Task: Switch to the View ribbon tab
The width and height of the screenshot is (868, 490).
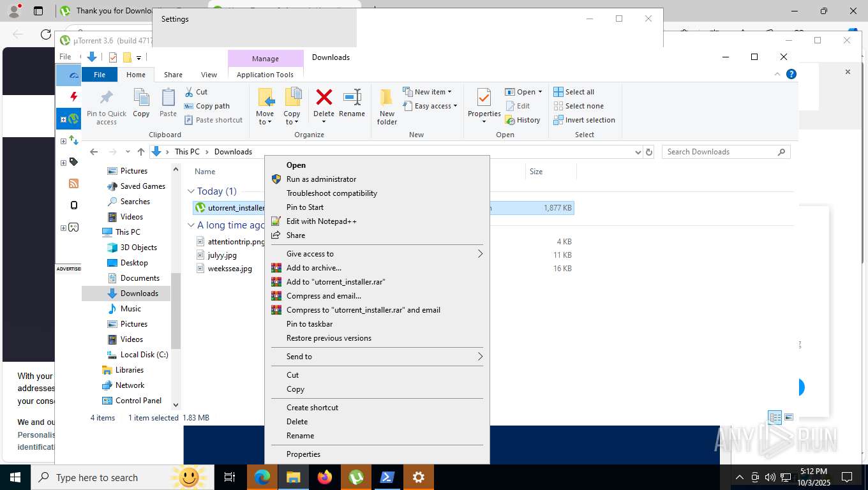Action: [x=209, y=75]
